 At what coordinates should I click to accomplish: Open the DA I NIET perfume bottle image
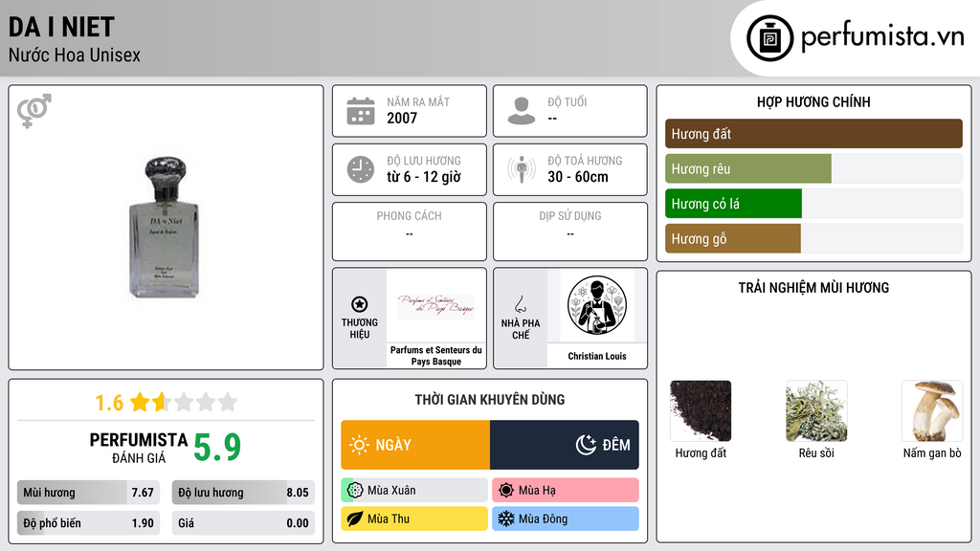[x=165, y=228]
